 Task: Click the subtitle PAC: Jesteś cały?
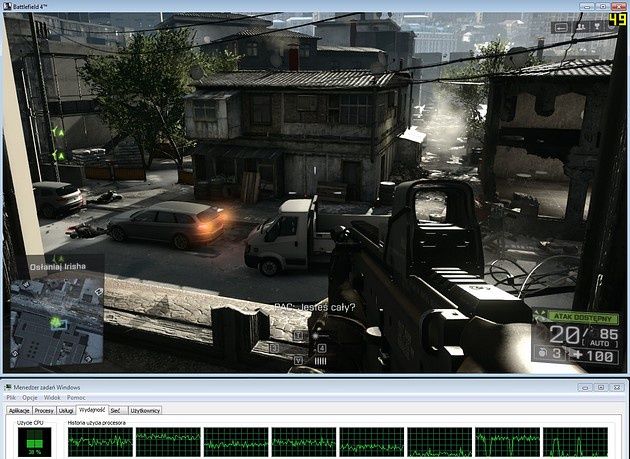point(315,307)
